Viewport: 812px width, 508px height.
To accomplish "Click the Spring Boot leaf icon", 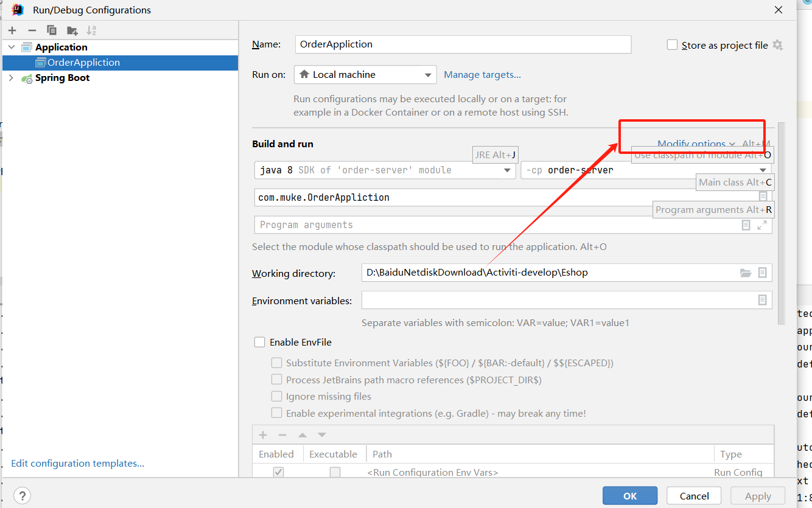I will point(27,78).
